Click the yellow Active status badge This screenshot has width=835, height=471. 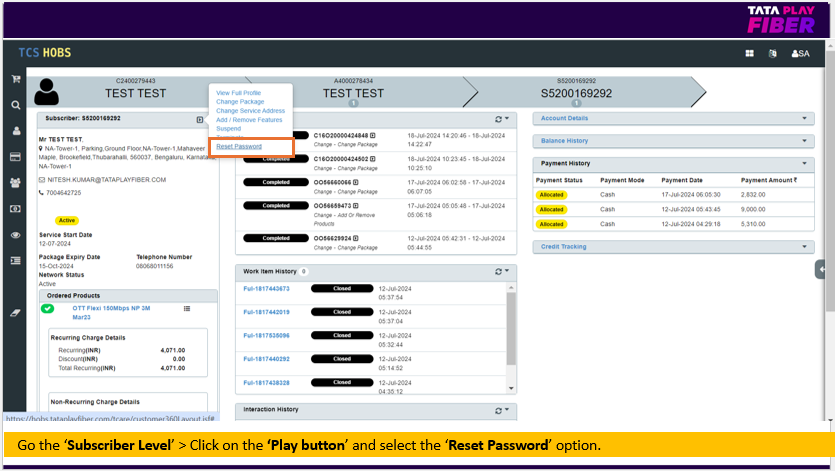(x=67, y=221)
